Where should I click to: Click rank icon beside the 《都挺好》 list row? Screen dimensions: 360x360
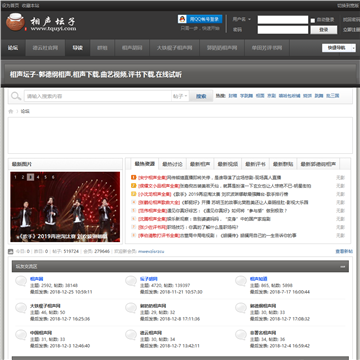[x=134, y=202]
